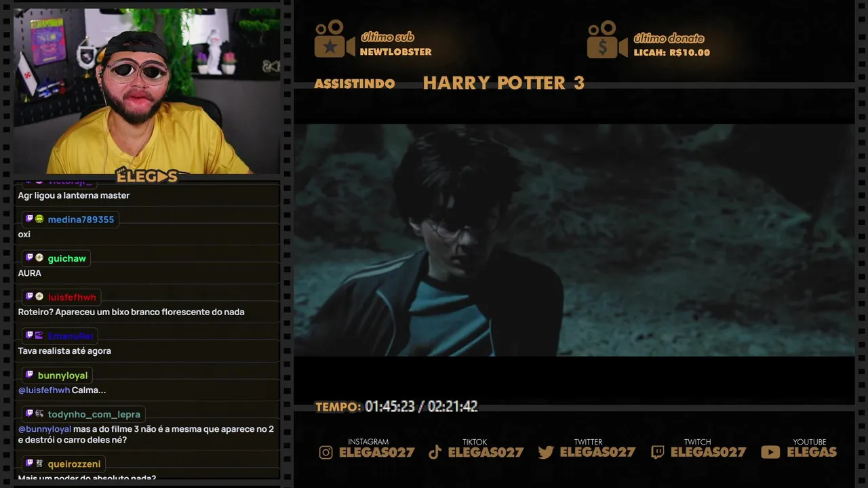This screenshot has height=488, width=868.
Task: Click the Twitch badge beside EmanuRei
Action: tap(29, 335)
